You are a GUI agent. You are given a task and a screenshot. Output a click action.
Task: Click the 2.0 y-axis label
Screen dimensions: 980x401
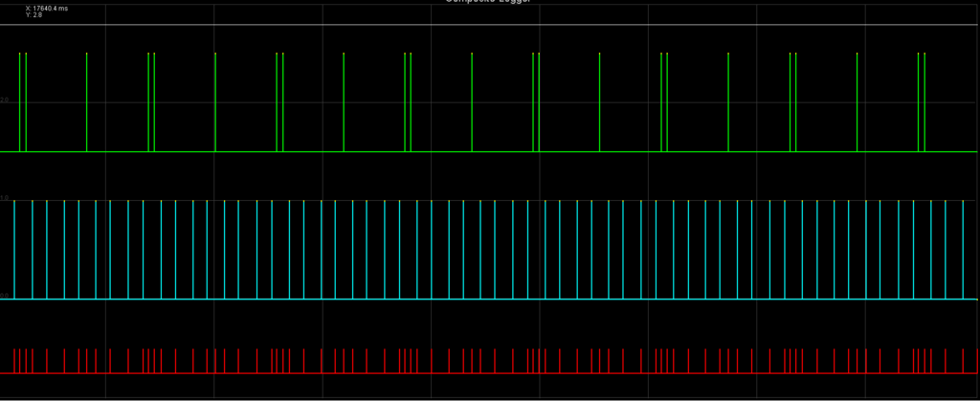coord(5,100)
